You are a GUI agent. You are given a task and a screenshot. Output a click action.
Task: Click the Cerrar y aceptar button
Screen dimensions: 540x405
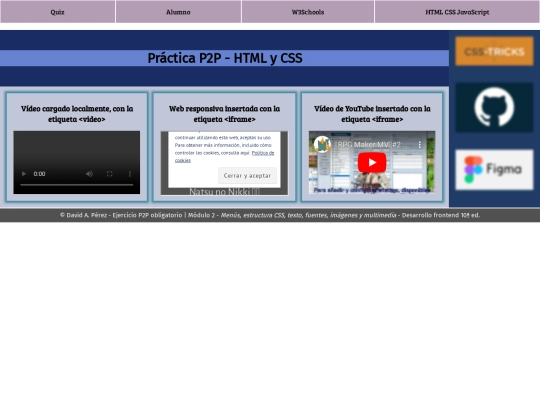pyautogui.click(x=247, y=176)
